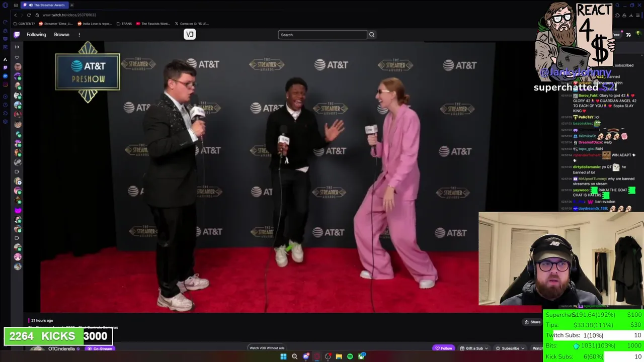Screen dimensions: 644x362
Task: Open File Explorer from the taskbar
Action: click(339, 356)
